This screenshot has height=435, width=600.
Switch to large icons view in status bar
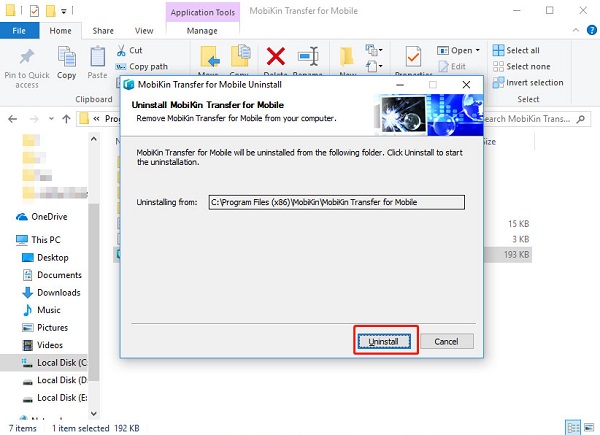click(x=589, y=427)
